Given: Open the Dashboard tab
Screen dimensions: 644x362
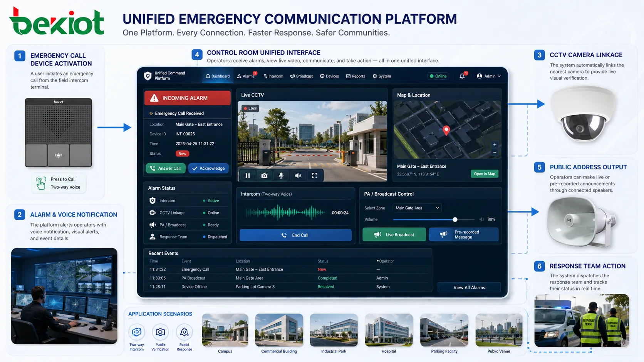Looking at the screenshot, I should click(218, 76).
